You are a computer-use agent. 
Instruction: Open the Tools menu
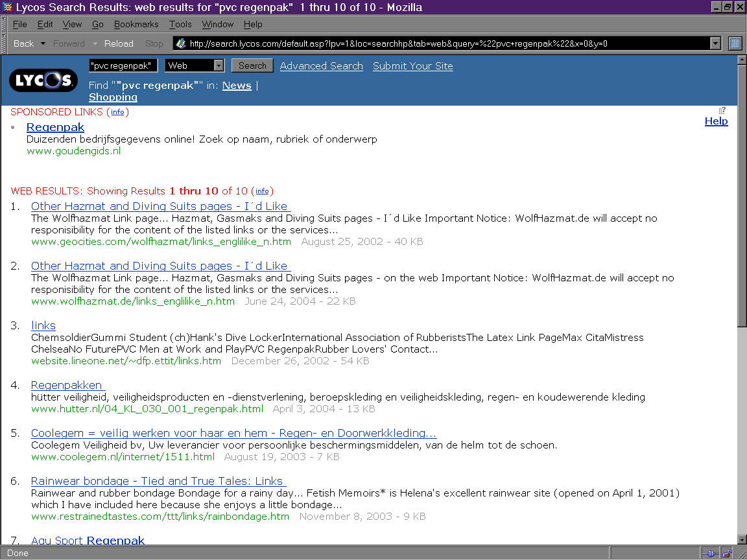180,24
